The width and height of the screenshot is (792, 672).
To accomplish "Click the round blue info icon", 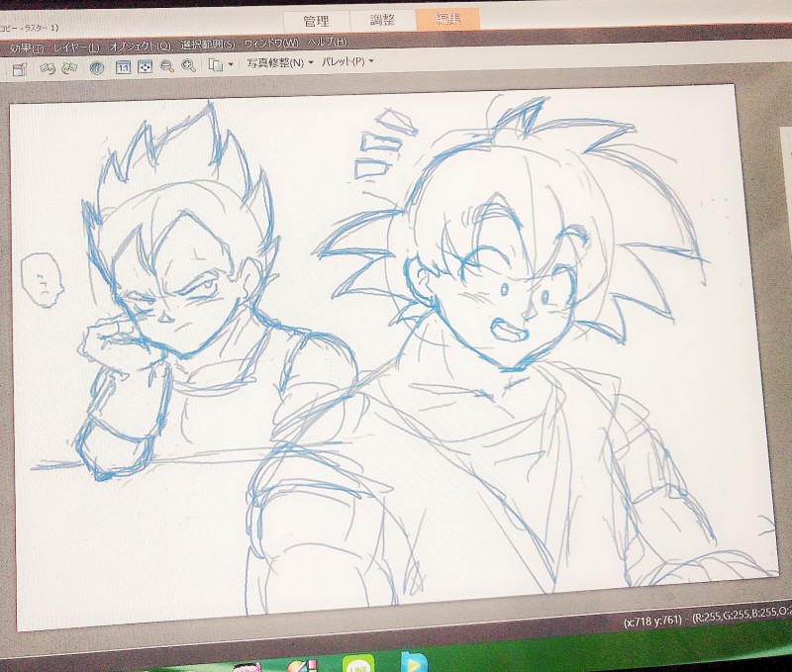I will tap(96, 67).
